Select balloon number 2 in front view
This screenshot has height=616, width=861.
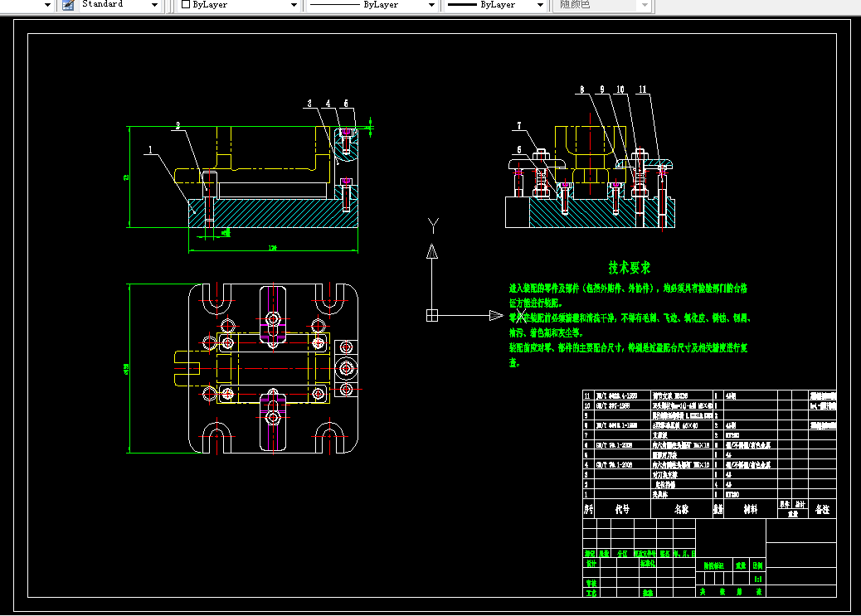pyautogui.click(x=178, y=126)
